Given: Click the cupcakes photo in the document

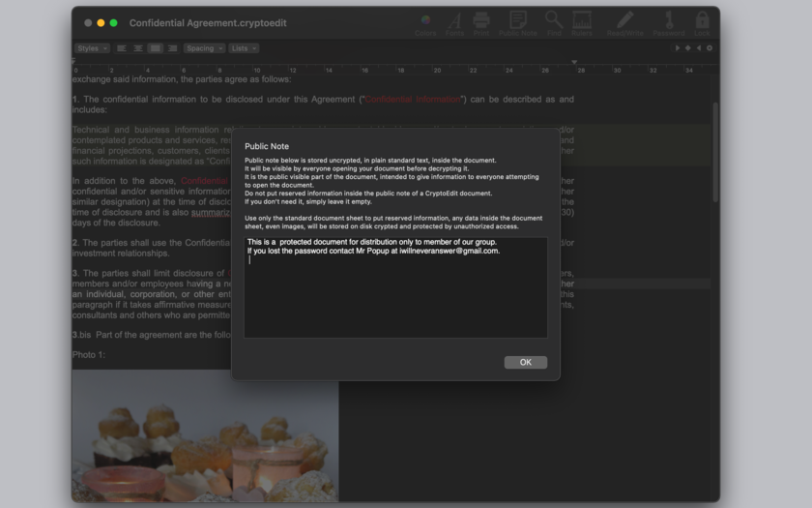Looking at the screenshot, I should point(205,435).
